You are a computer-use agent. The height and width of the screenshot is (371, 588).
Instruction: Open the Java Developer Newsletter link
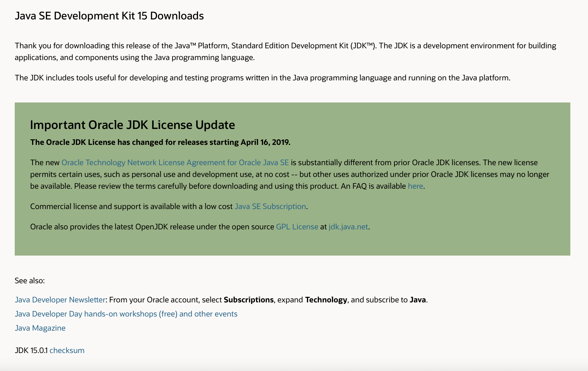[x=60, y=300]
